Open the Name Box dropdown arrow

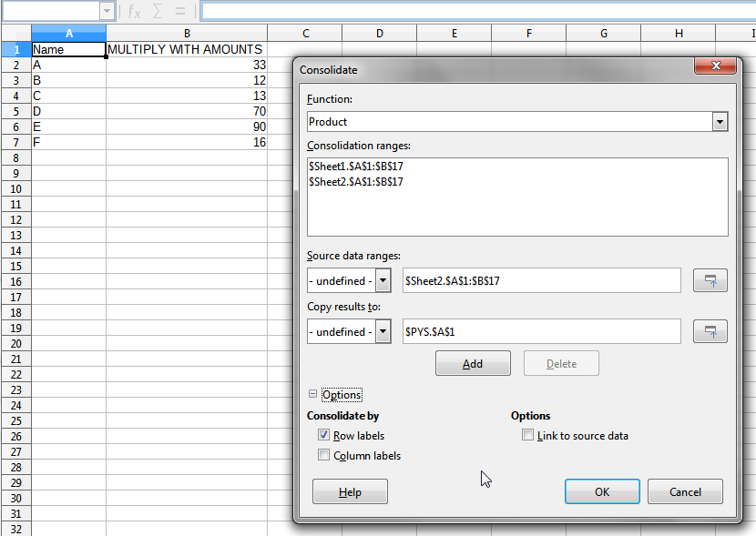pos(107,12)
